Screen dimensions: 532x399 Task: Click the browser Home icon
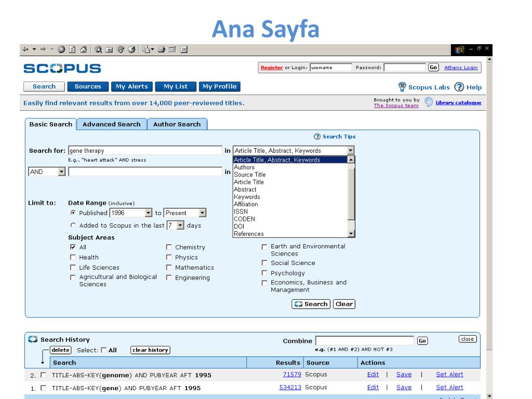[84, 49]
